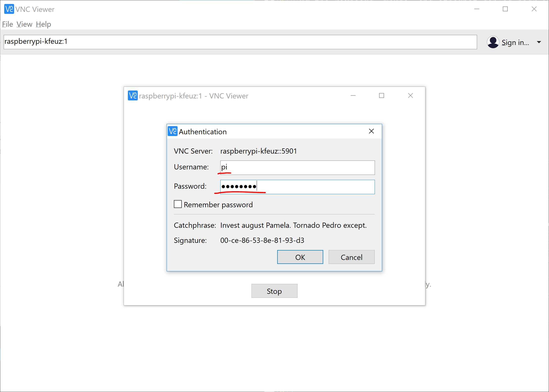Click the signature value 00-ce-86-53-8e-81-93-d3
The height and width of the screenshot is (392, 549).
point(262,240)
